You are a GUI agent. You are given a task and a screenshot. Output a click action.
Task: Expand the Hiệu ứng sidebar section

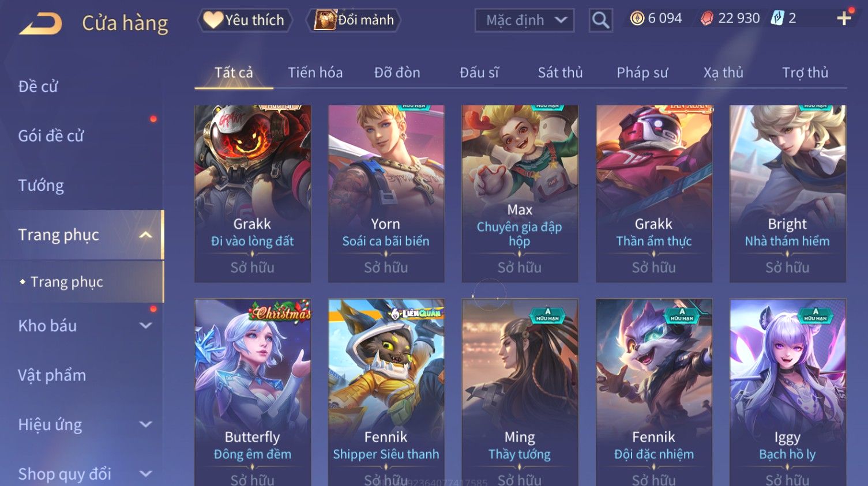(x=146, y=425)
